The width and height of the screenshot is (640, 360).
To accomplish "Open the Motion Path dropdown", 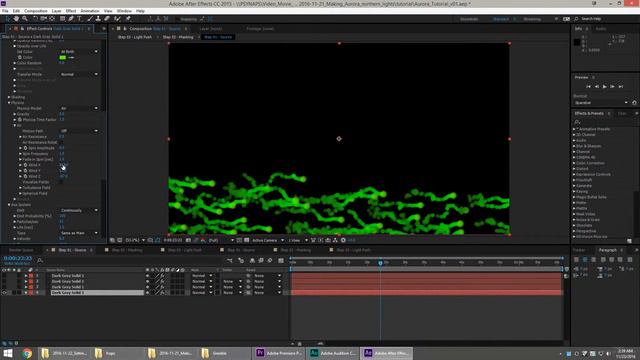I will (x=79, y=131).
